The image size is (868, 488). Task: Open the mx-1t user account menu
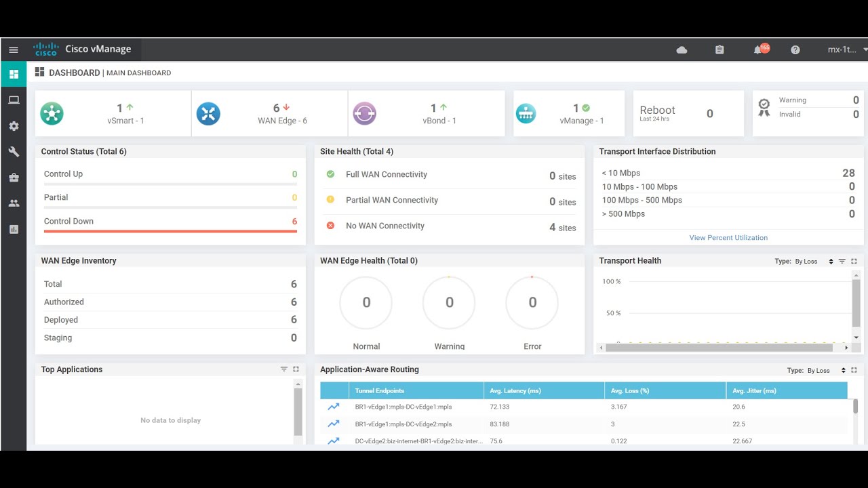pyautogui.click(x=846, y=49)
